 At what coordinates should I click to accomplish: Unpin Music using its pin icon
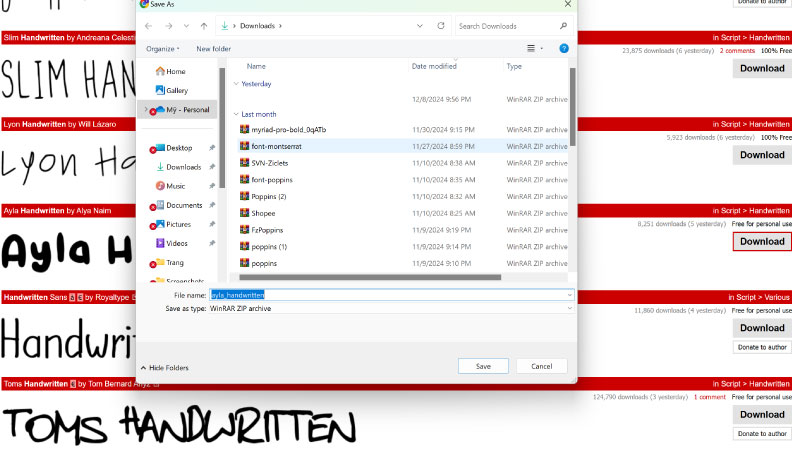click(212, 186)
